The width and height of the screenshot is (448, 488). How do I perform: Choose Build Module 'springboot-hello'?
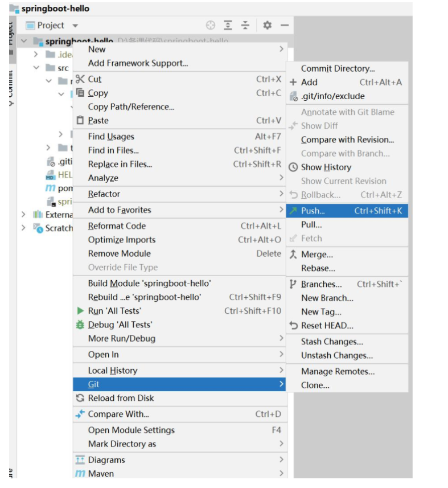point(179,283)
